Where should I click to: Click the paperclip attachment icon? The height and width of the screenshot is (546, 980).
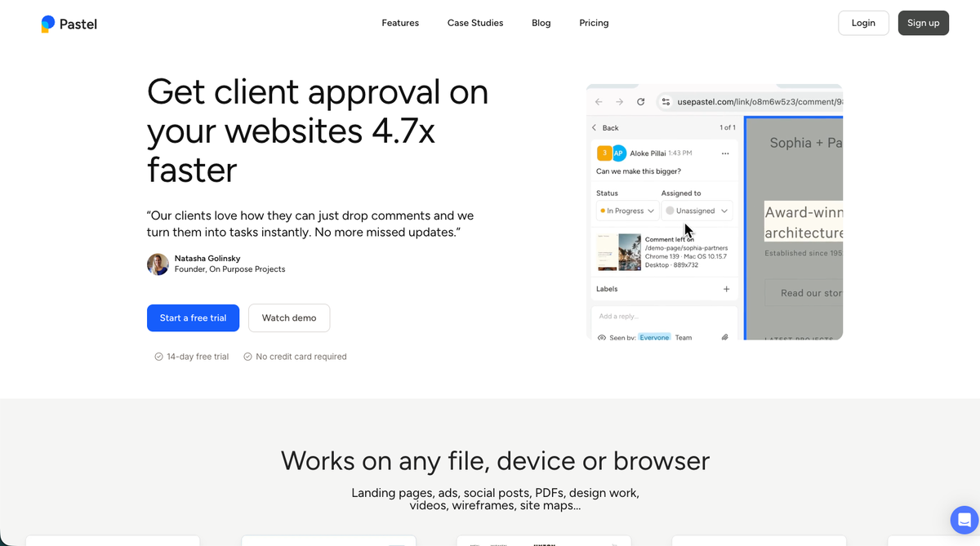pyautogui.click(x=724, y=337)
